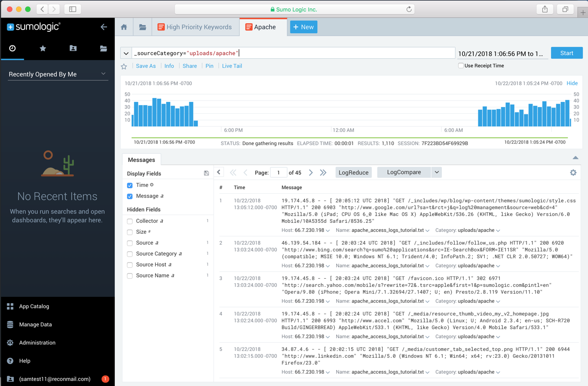The width and height of the screenshot is (588, 386).
Task: Click the Safari back navigation arrow
Action: click(x=42, y=9)
